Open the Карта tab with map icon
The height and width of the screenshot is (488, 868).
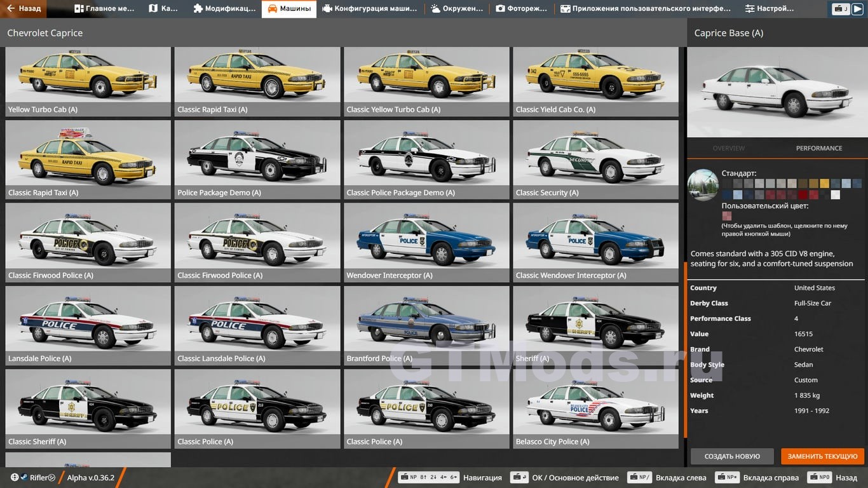(163, 9)
